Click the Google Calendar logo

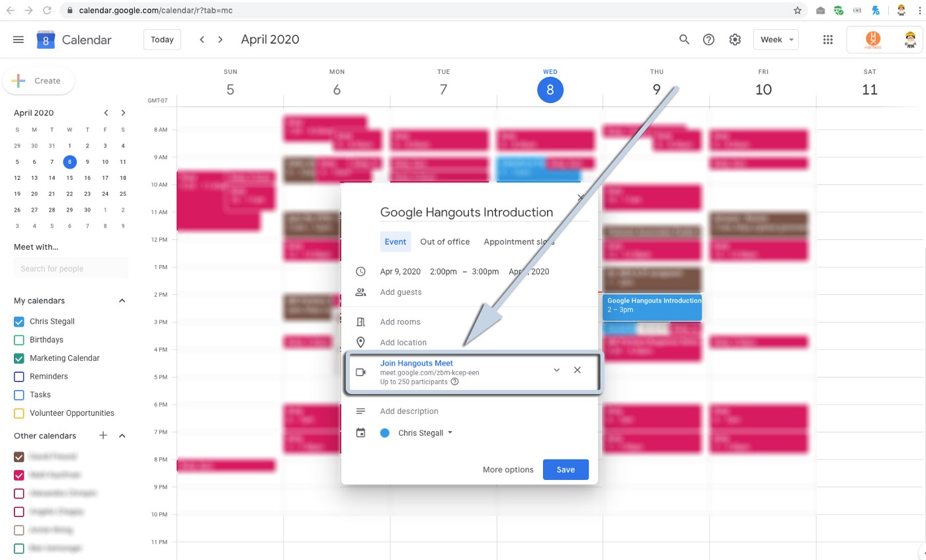point(46,40)
